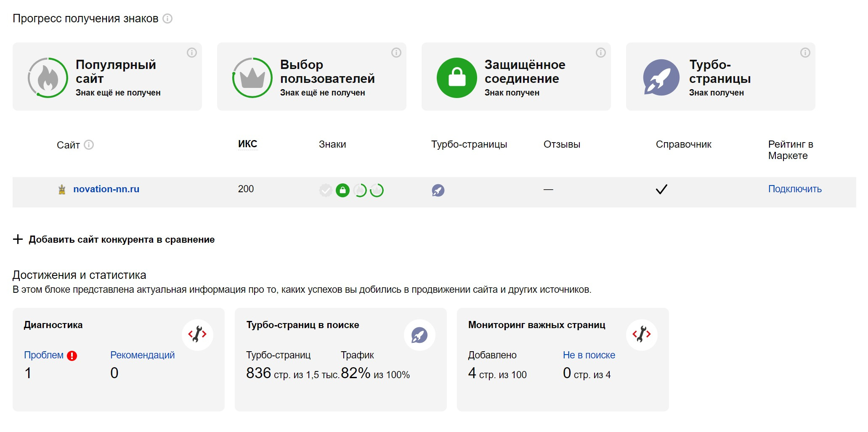Click info icon beside Сайт column header
The width and height of the screenshot is (868, 432).
click(x=89, y=145)
